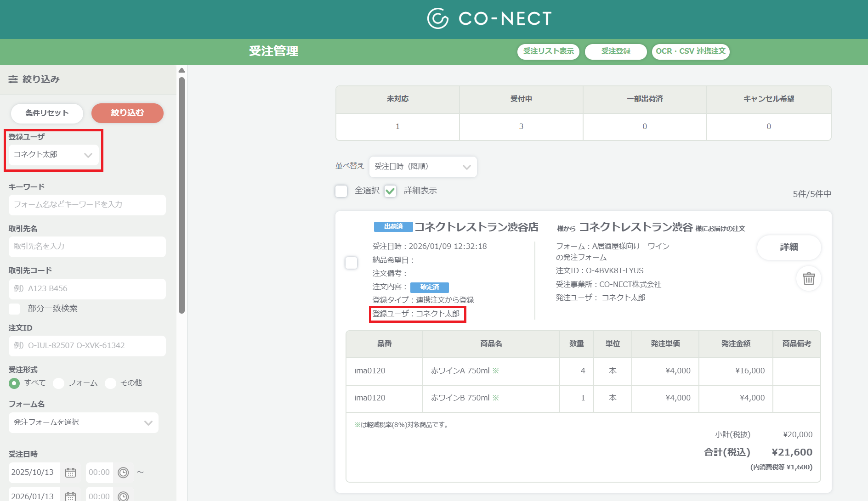Open 受注登録 tab
868x501 pixels.
coord(616,51)
